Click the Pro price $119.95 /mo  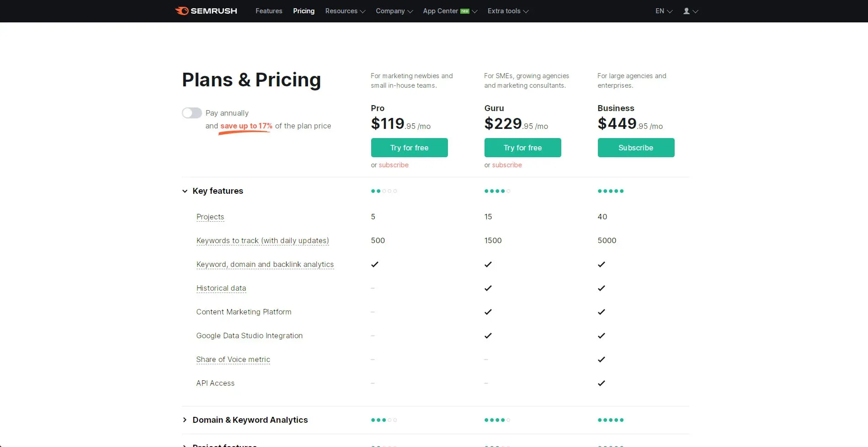pyautogui.click(x=401, y=123)
